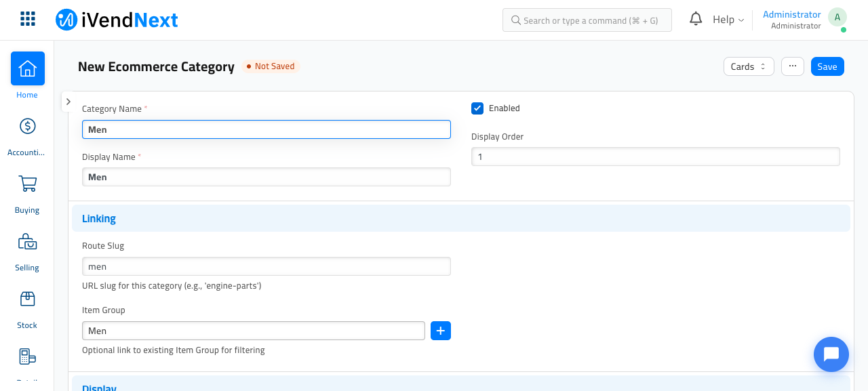Screen dimensions: 868x391
Task: Select the Home label in sidebar
Action: click(27, 95)
